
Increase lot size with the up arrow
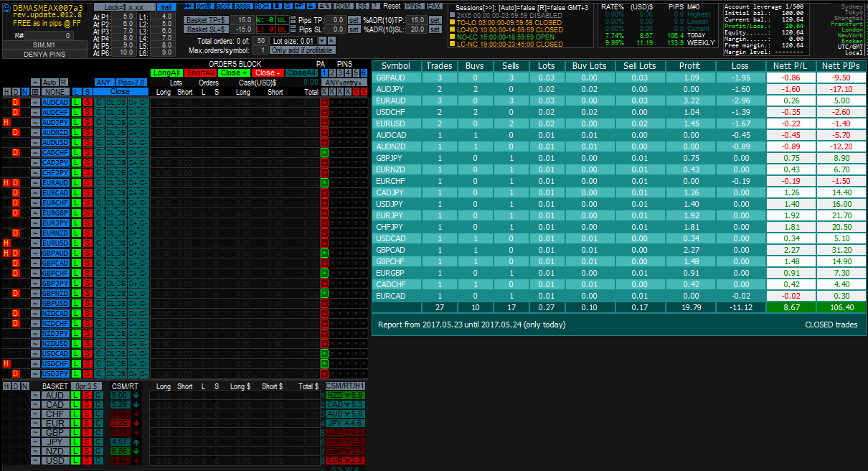tap(331, 40)
